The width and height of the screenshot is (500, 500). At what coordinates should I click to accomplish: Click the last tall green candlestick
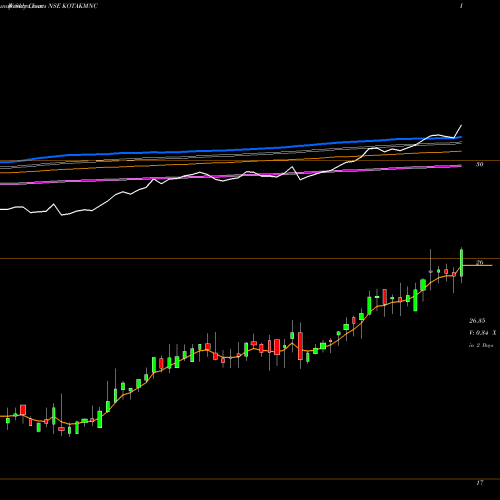pos(462,263)
